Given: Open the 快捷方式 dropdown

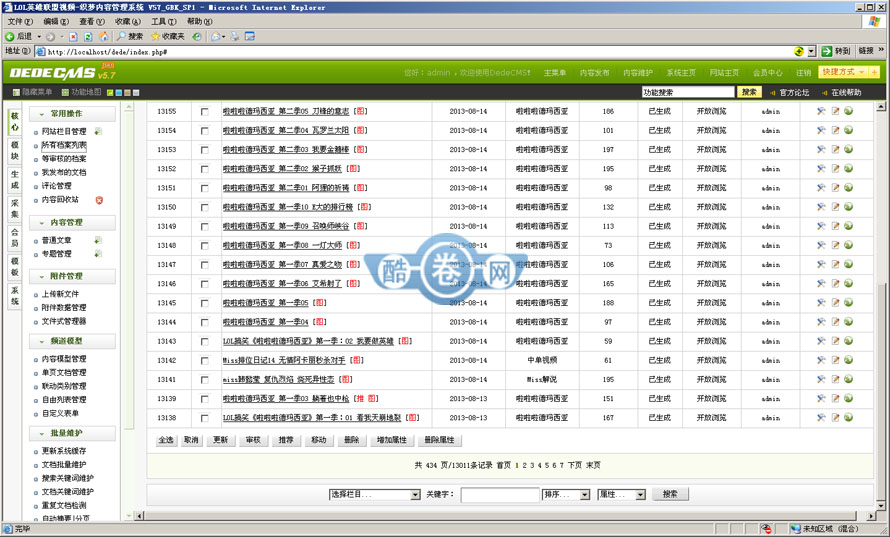Looking at the screenshot, I should [843, 72].
